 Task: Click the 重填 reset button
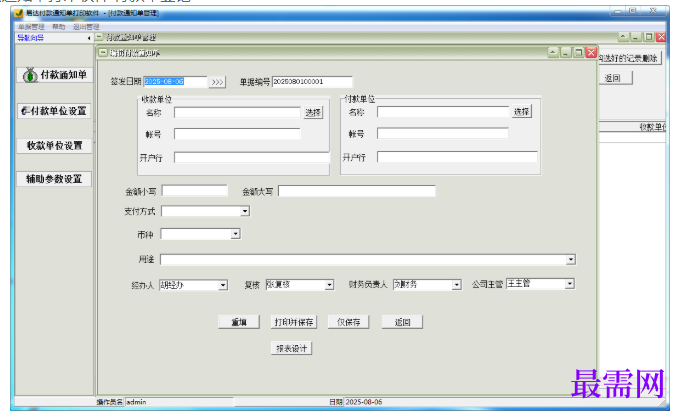click(x=239, y=322)
